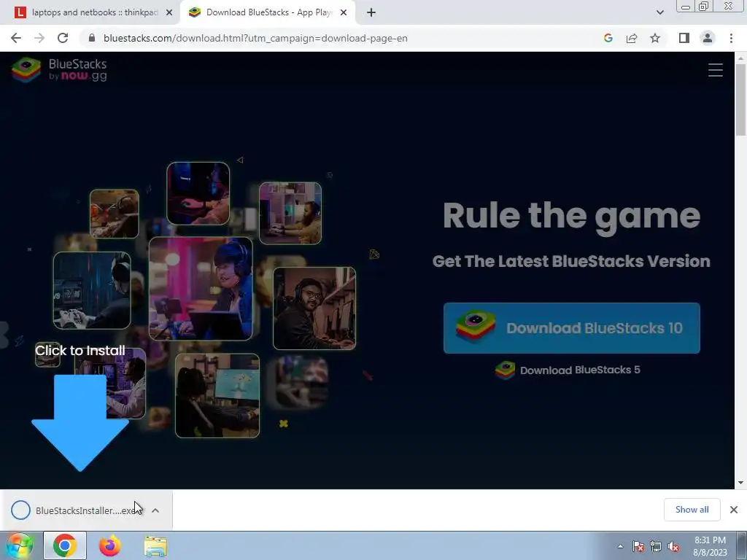The image size is (747, 560).
Task: Click the page's vertical scrollbar thumb
Action: coord(741,100)
